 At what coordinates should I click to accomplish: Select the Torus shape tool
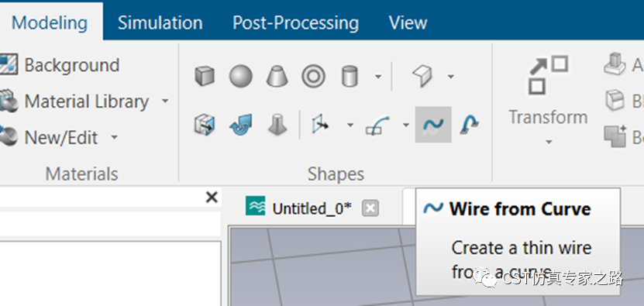pyautogui.click(x=313, y=77)
